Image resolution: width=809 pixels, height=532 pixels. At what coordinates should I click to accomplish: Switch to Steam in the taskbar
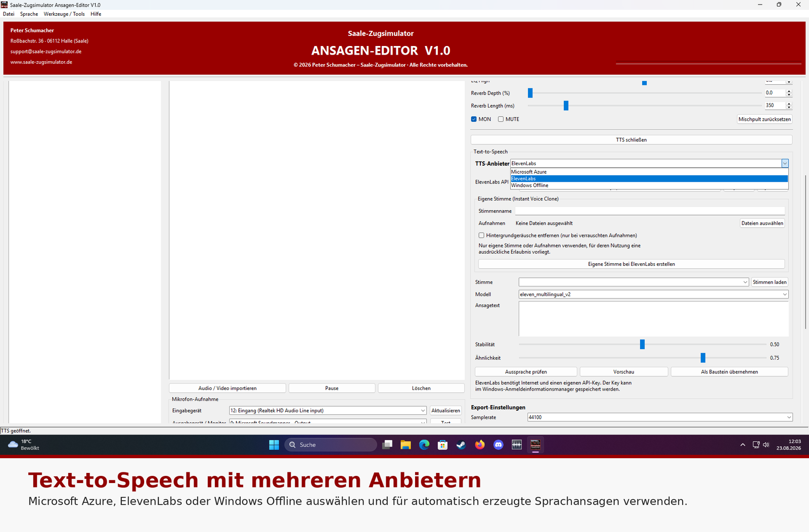461,445
